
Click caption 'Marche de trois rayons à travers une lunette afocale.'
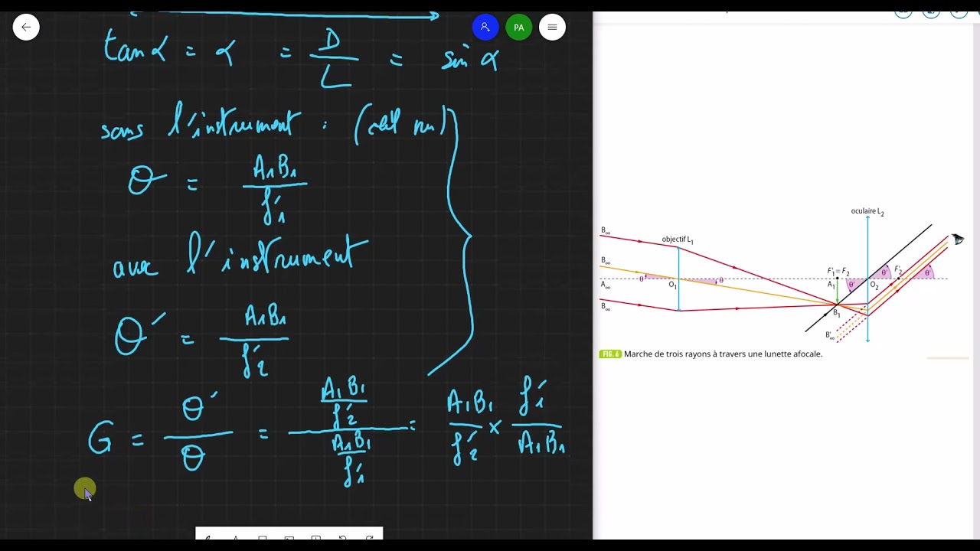[x=723, y=354]
